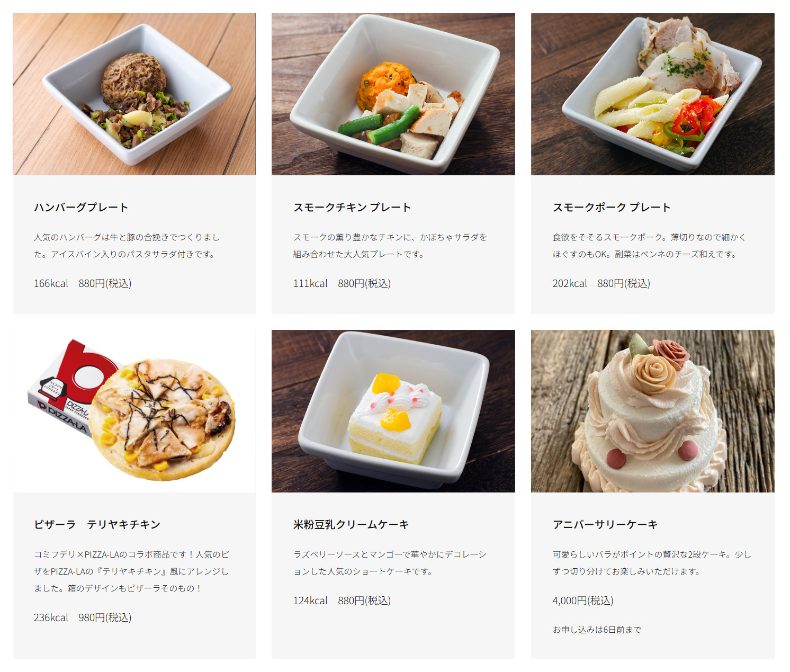Select the 4,000円(税込) cake price
The width and height of the screenshot is (790, 672).
583,601
